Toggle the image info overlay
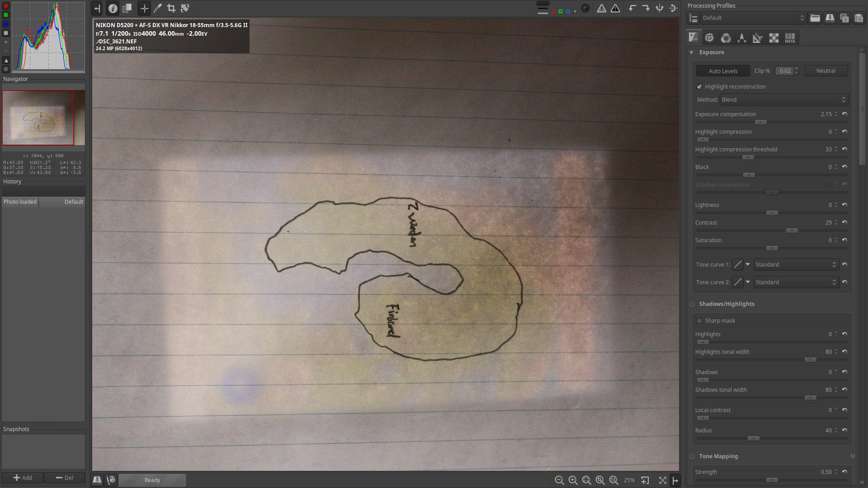The width and height of the screenshot is (868, 488). tap(113, 8)
